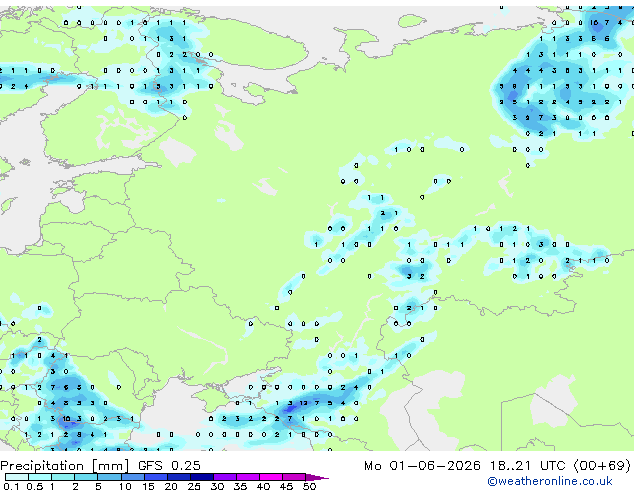Click the legend label '35'
This screenshot has height=490, width=634.
point(240,486)
